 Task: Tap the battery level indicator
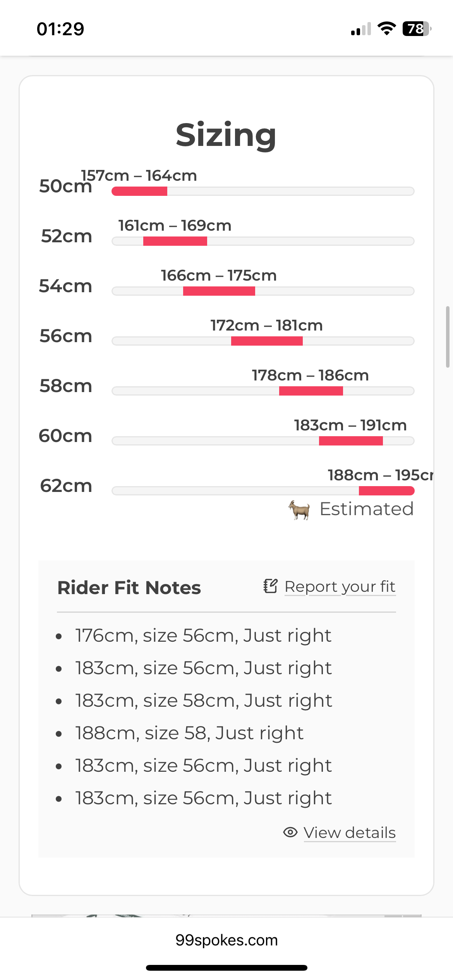pyautogui.click(x=417, y=29)
